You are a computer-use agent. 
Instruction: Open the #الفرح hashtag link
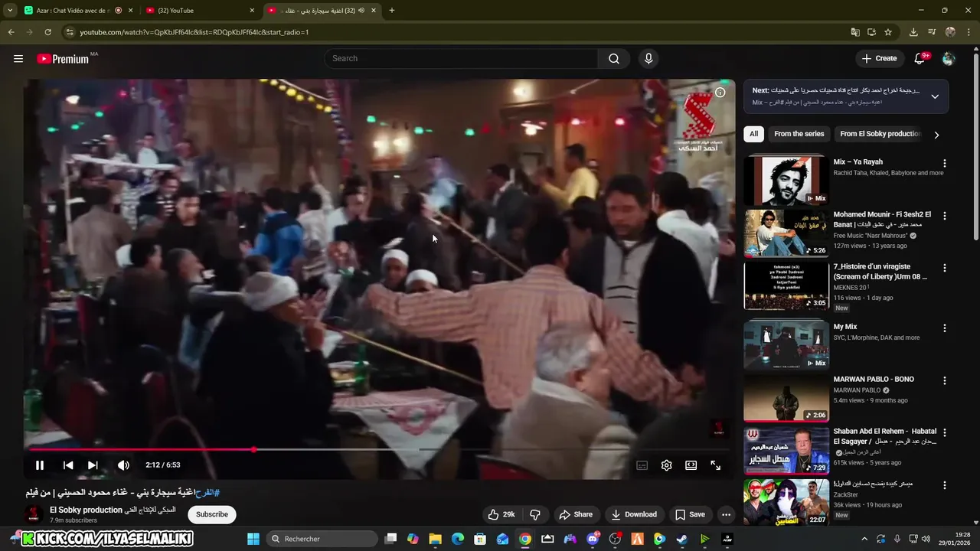(x=207, y=493)
